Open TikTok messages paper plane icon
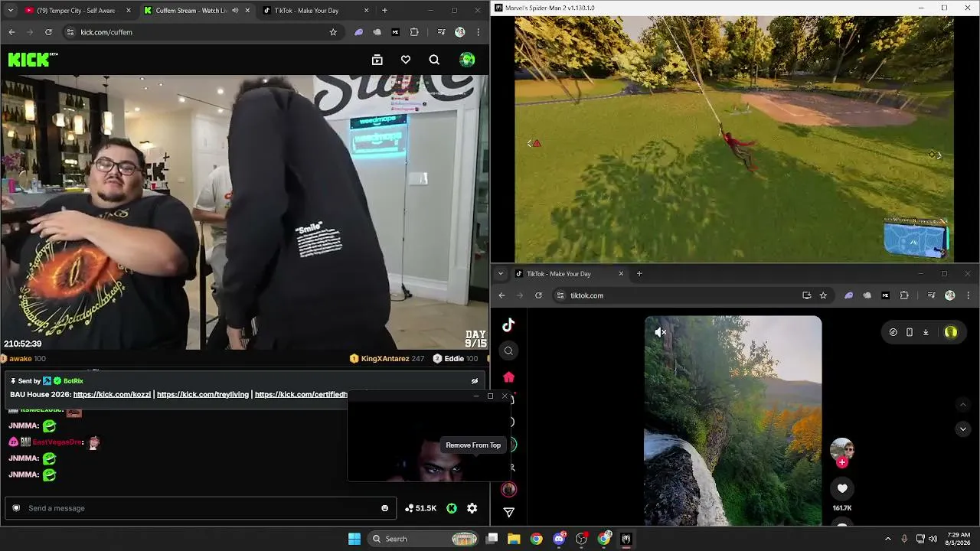Viewport: 980px width, 551px height. (x=508, y=512)
